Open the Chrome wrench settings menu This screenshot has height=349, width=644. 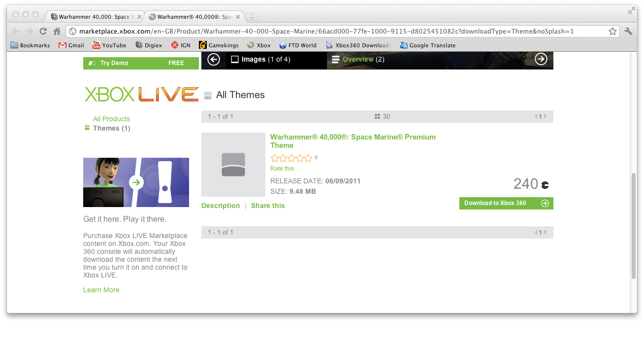coord(628,31)
